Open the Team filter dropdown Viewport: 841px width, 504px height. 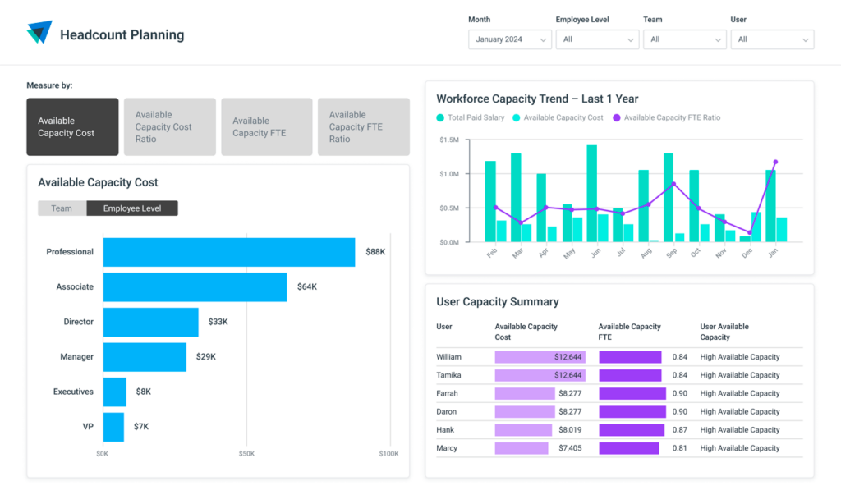684,39
